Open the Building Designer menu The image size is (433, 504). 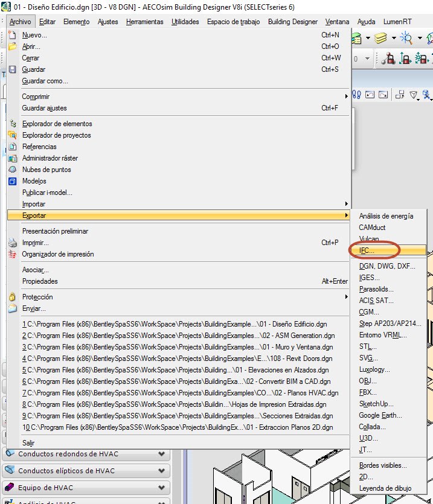point(293,22)
